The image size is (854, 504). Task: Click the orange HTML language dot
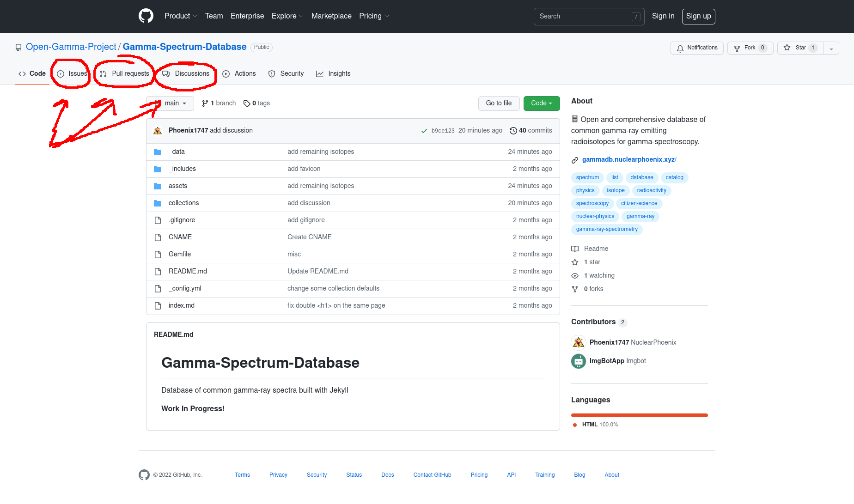pyautogui.click(x=575, y=425)
